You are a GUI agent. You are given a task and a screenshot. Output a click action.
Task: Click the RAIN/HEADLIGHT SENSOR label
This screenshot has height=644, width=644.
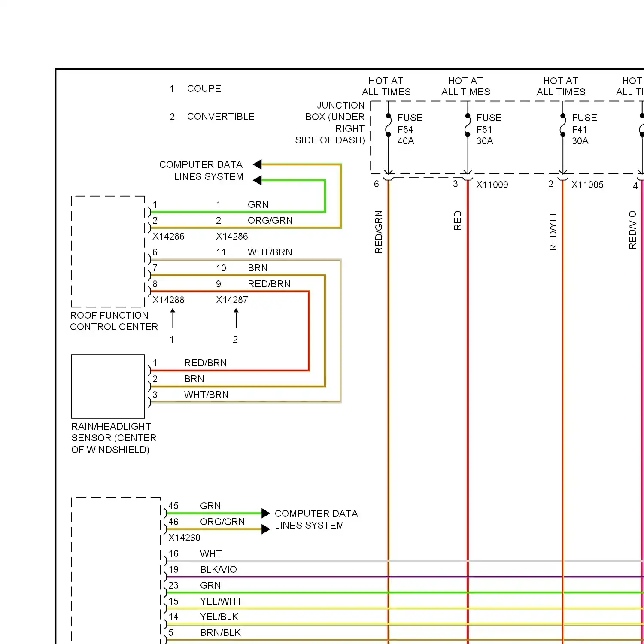pos(114,438)
